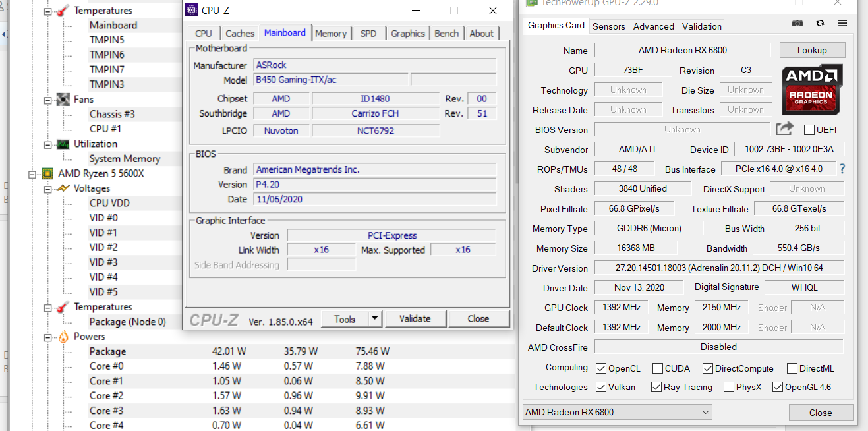Click the Voltages category icon

63,188
